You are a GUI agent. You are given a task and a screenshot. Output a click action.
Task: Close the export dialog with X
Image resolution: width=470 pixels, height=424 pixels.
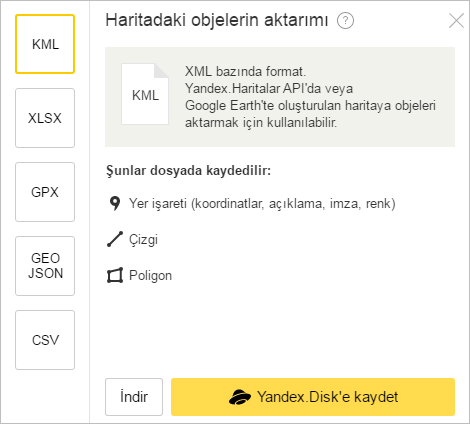coord(456,21)
